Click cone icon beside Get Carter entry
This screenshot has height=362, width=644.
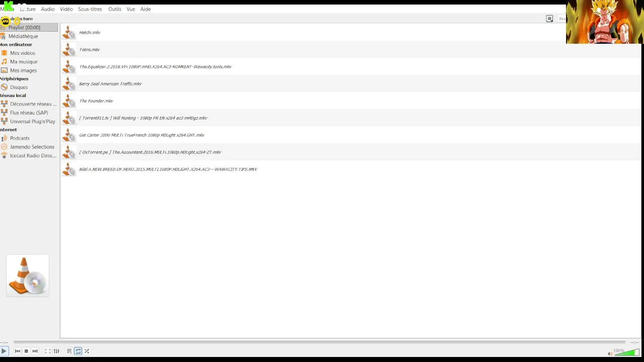pyautogui.click(x=68, y=135)
